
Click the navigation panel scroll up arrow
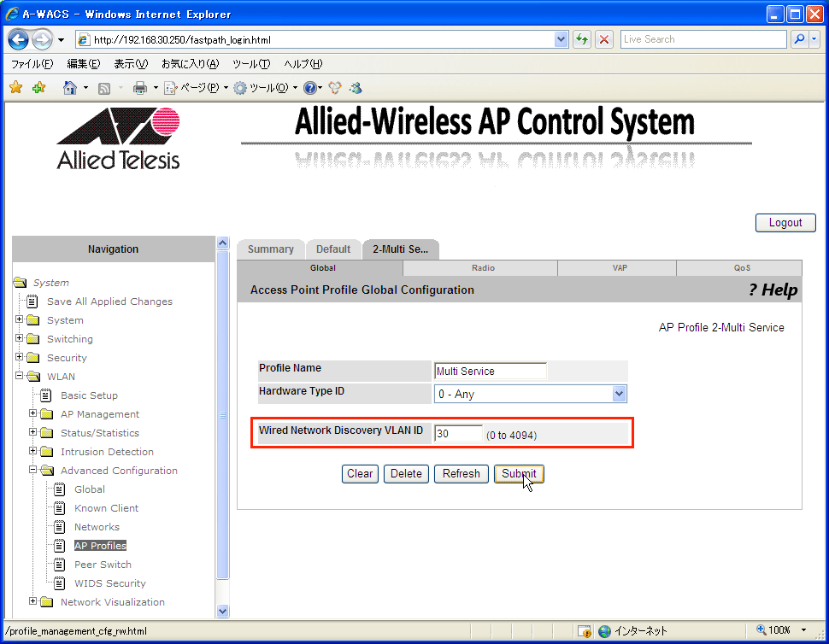(222, 243)
